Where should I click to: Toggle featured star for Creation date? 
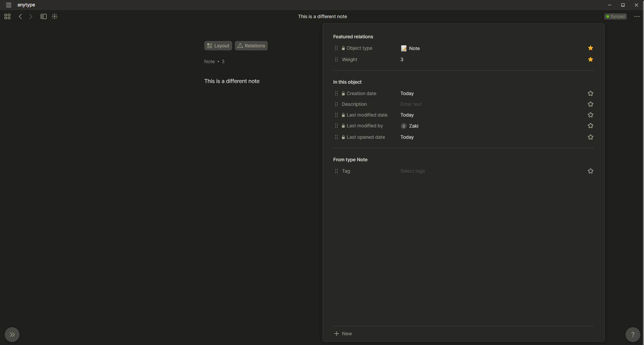coord(590,93)
